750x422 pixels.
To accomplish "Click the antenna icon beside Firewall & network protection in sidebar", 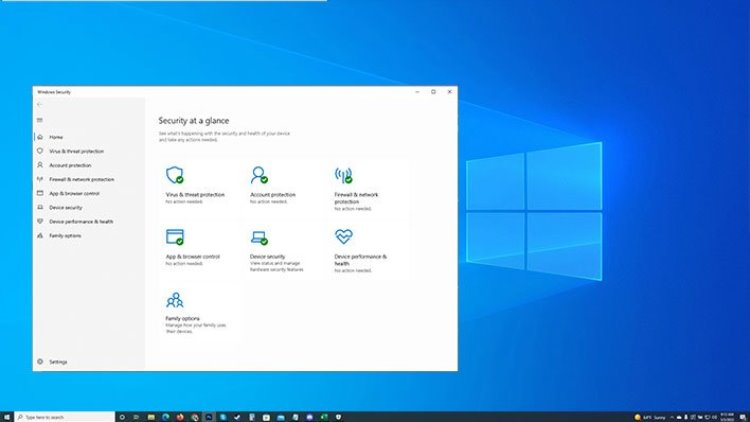I will click(x=40, y=179).
